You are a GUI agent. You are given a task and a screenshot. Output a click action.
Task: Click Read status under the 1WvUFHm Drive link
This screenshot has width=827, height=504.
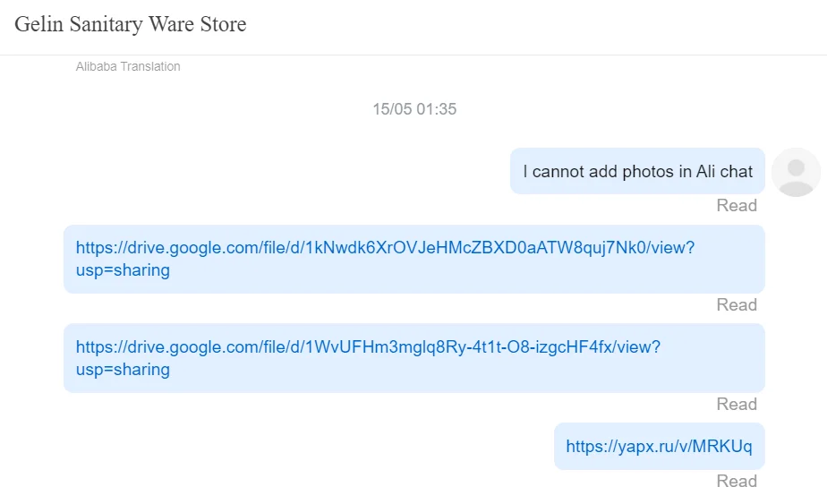point(737,405)
